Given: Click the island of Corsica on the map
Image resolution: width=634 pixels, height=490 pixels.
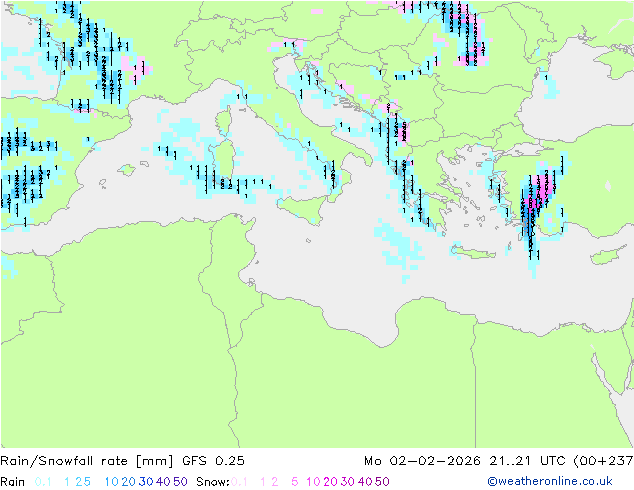Looking at the screenshot, I should pyautogui.click(x=223, y=121).
